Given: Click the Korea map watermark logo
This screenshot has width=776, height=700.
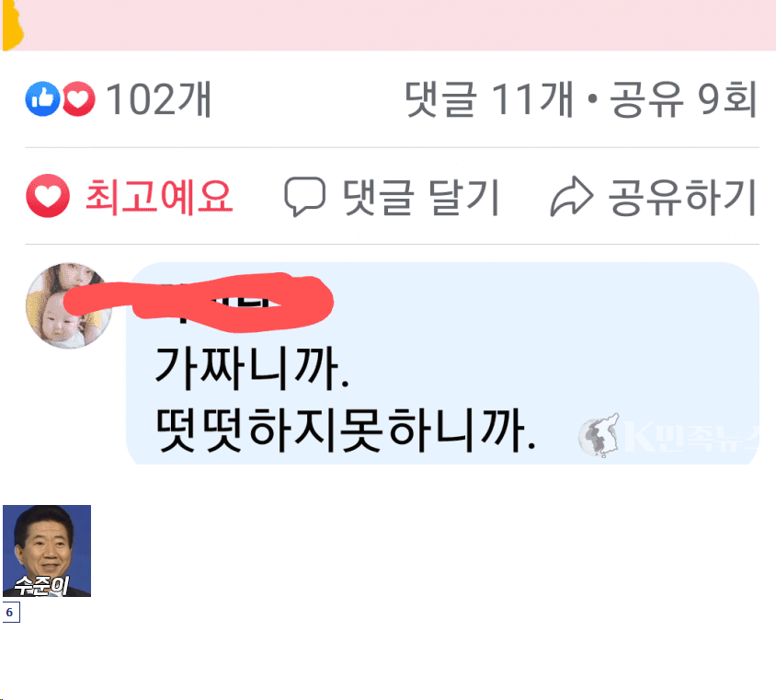Looking at the screenshot, I should click(x=599, y=436).
